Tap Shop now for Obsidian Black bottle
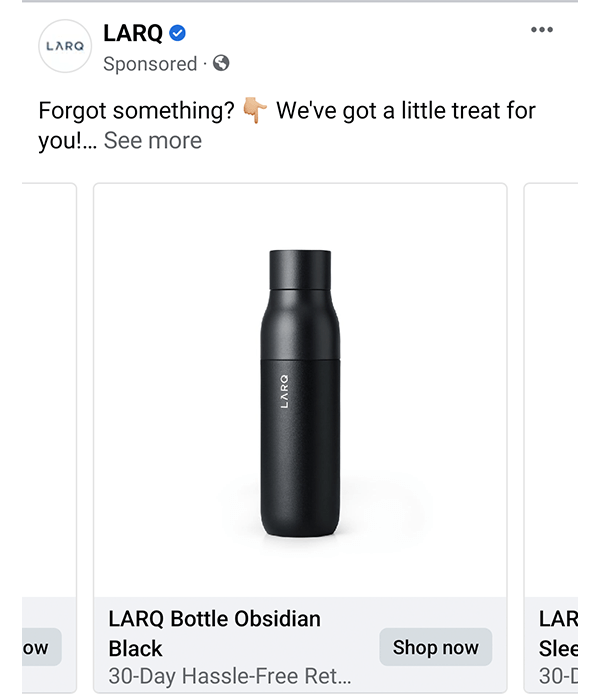Screen dimensions: 600x700 (435, 647)
